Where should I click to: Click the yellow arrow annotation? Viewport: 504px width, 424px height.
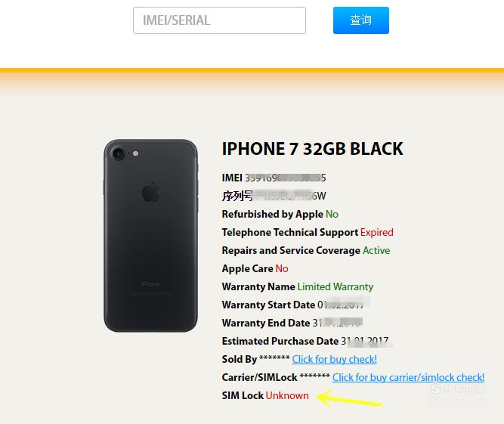click(349, 398)
